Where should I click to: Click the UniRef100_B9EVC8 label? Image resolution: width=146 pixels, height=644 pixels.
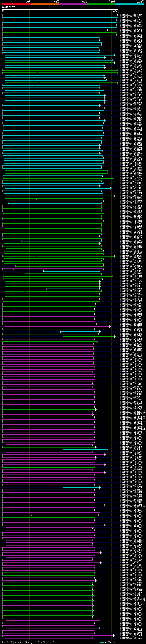coord(131,103)
